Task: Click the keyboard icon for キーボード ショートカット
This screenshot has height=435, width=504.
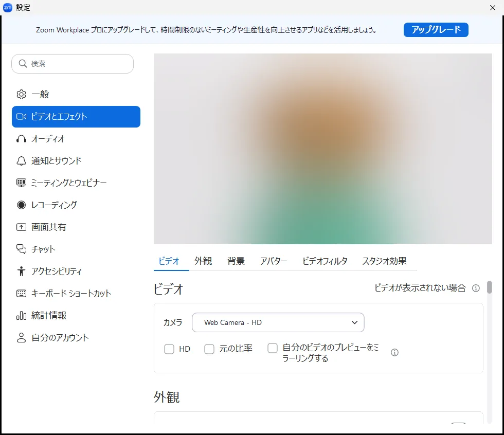Action: tap(21, 293)
